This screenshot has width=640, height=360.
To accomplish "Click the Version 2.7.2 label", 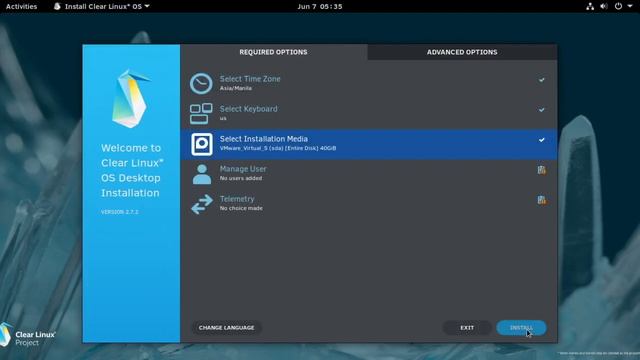I will [120, 212].
